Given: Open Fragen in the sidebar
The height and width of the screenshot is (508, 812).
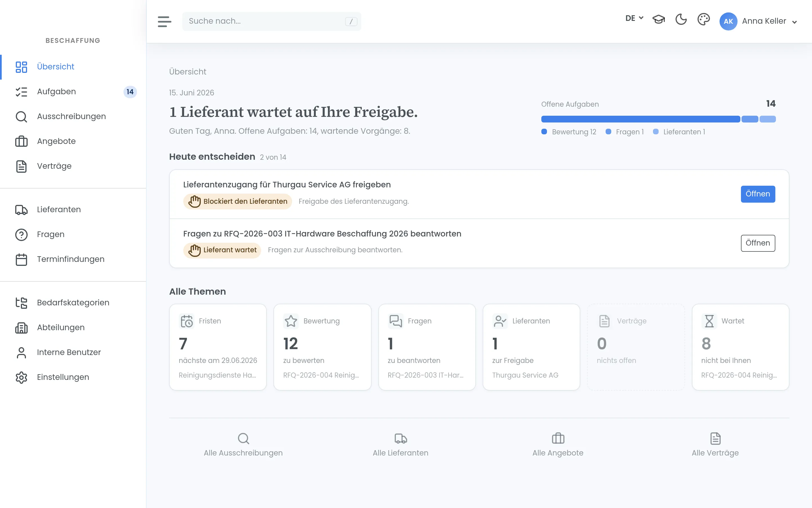Looking at the screenshot, I should (73, 235).
